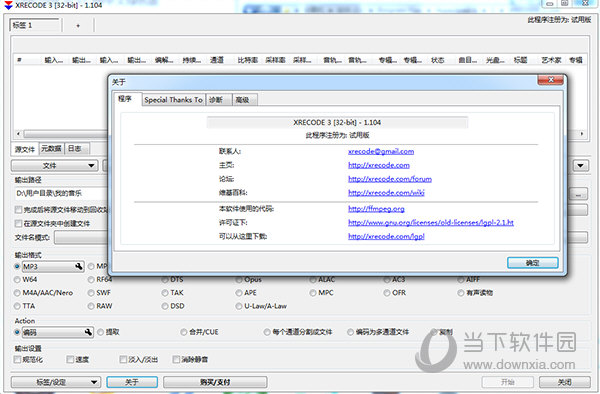600x394 pixels.
Task: Click the file list scroll right arrow
Action: pyautogui.click(x=582, y=134)
